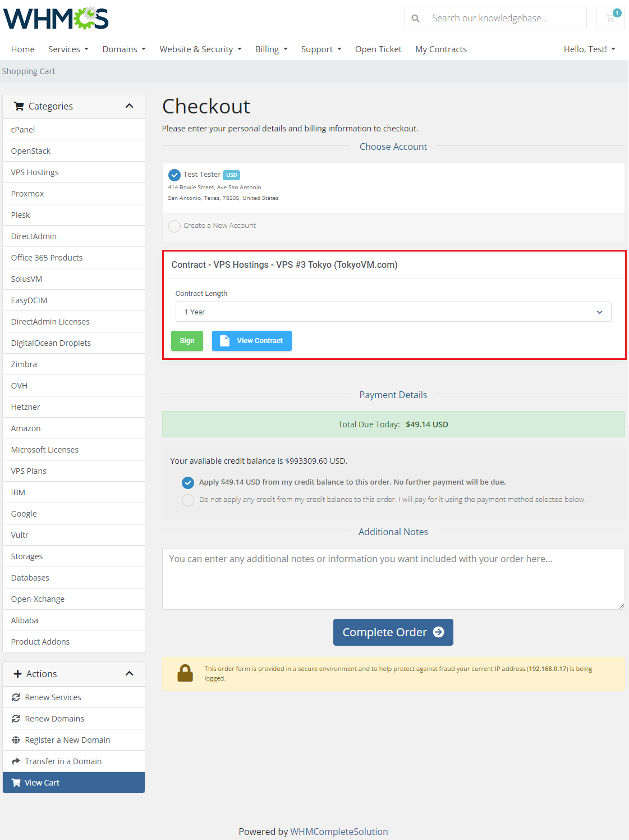This screenshot has height=840, width=629.
Task: Click the padlock security icon
Action: [185, 673]
